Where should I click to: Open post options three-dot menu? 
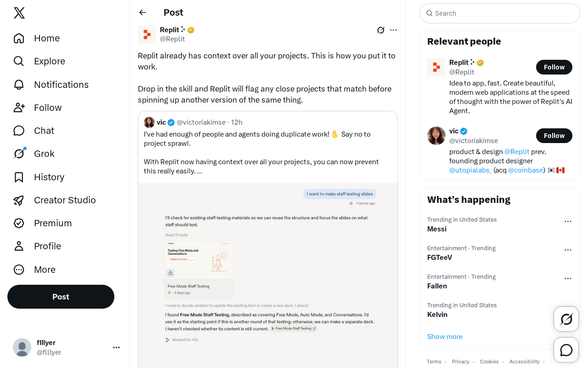point(393,30)
